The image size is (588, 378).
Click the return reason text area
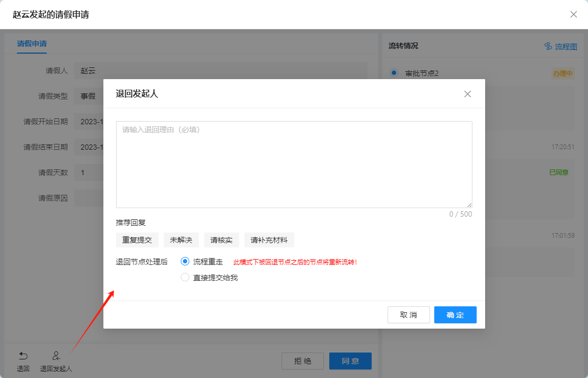pos(294,165)
